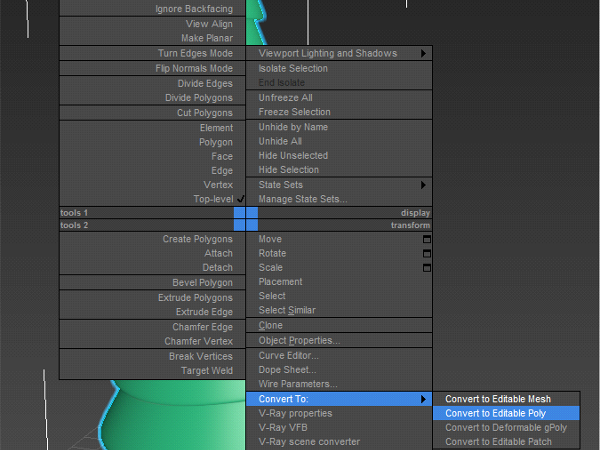Click the display quad header
The width and height of the screenshot is (600, 450).
pyautogui.click(x=339, y=213)
